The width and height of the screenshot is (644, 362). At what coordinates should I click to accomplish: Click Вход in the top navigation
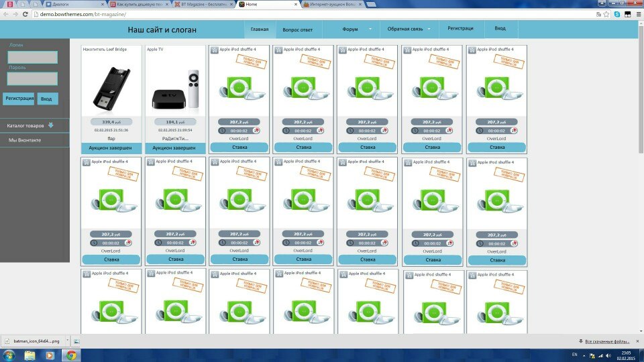click(x=500, y=28)
